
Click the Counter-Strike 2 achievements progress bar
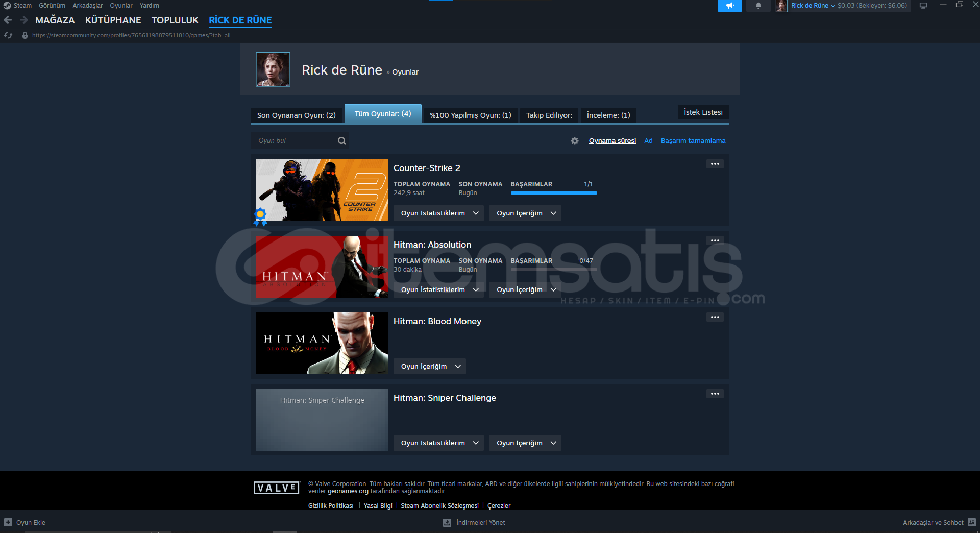tap(554, 193)
